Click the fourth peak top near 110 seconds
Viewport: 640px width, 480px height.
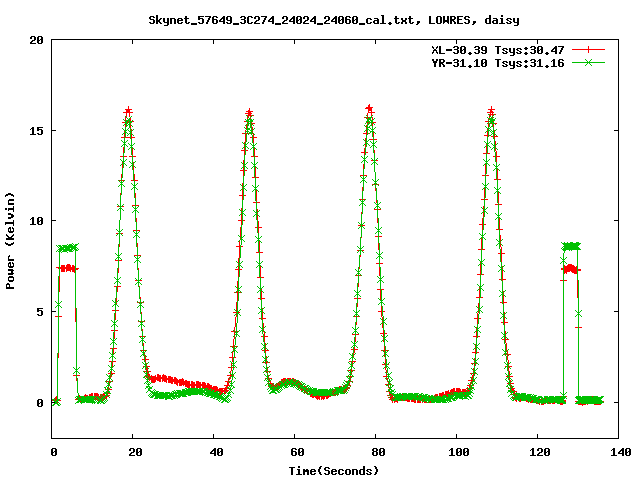[491, 111]
